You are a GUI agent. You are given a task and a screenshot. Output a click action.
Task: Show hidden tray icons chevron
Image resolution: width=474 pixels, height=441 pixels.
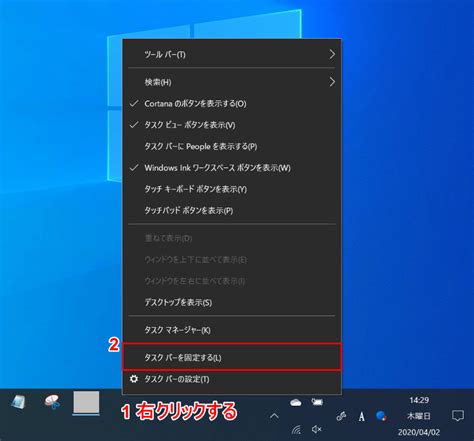click(x=274, y=416)
